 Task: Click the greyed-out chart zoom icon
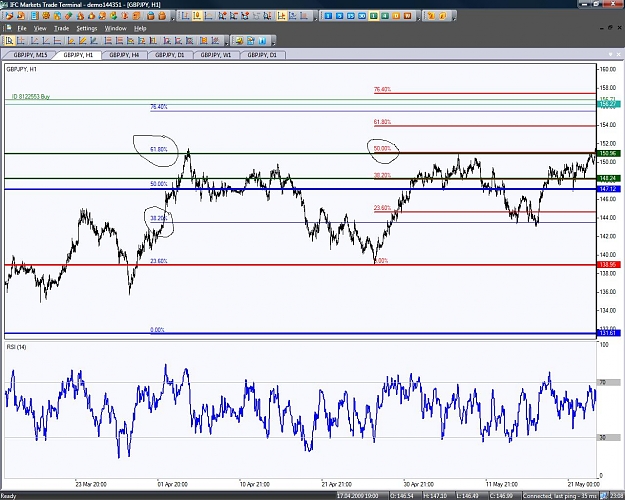[x=256, y=16]
